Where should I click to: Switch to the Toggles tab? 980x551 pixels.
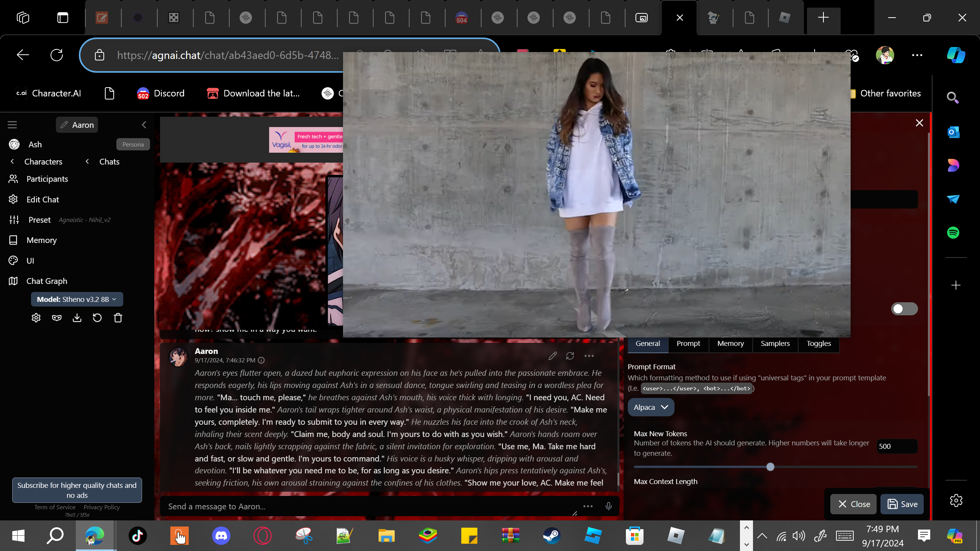coord(818,343)
